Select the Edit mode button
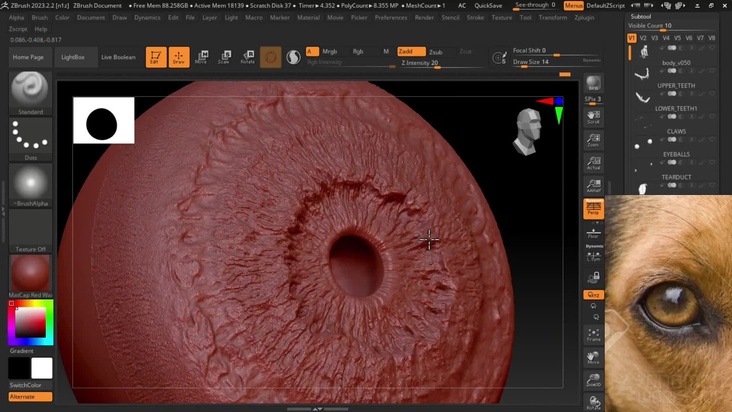 (x=156, y=57)
